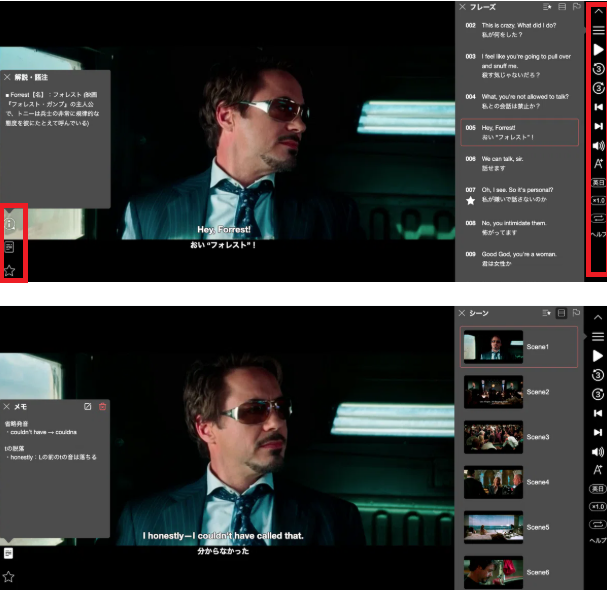This screenshot has width=607, height=590.
Task: Skip forward 3 seconds in シーン panel screen
Action: click(597, 394)
